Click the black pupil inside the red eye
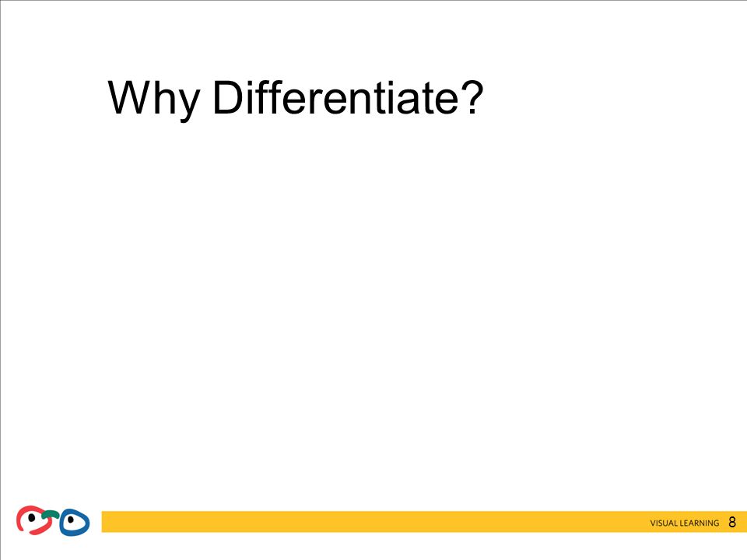Screen dimensions: 747x560 pyautogui.click(x=32, y=517)
